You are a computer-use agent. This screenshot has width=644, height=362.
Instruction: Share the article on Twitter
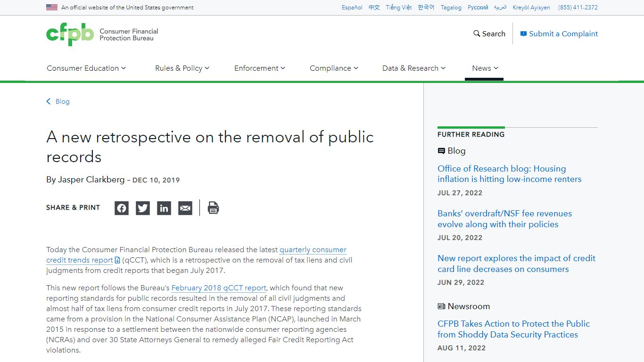click(143, 208)
